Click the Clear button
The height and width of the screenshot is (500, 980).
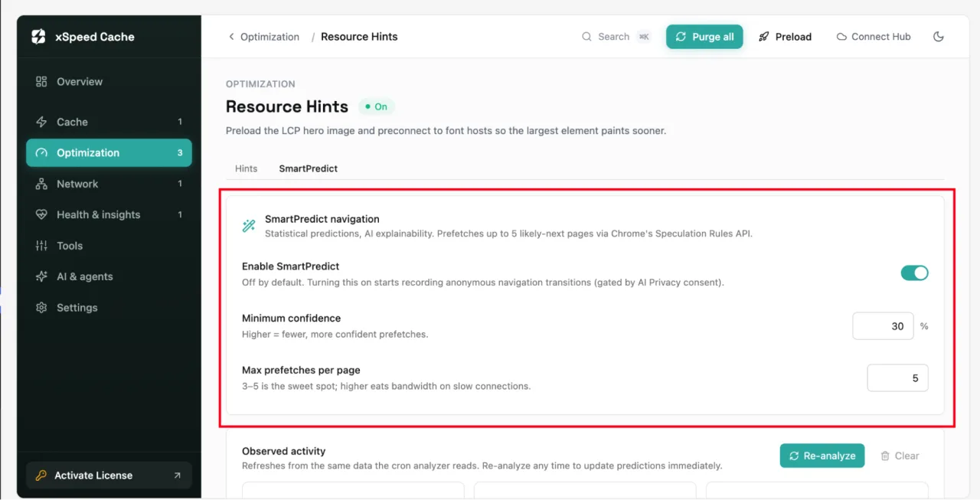pos(900,456)
